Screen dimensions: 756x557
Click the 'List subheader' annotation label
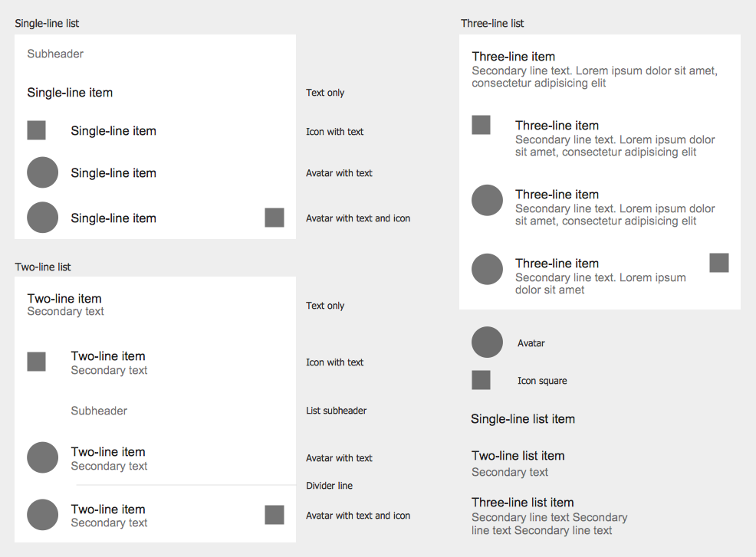pos(336,411)
